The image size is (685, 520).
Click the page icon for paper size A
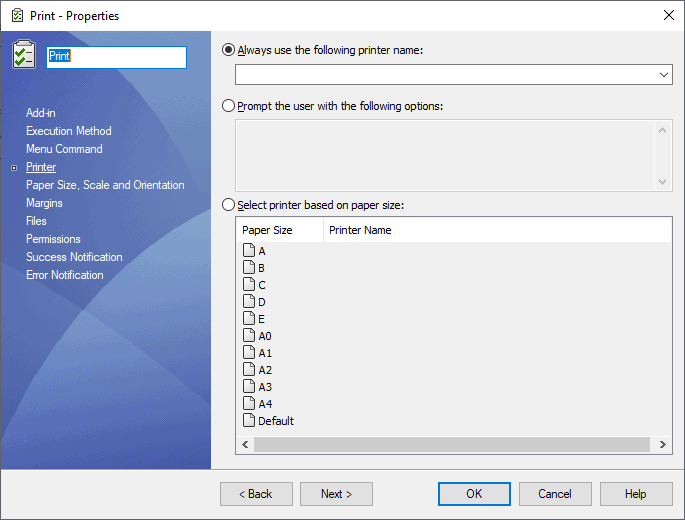click(x=249, y=250)
